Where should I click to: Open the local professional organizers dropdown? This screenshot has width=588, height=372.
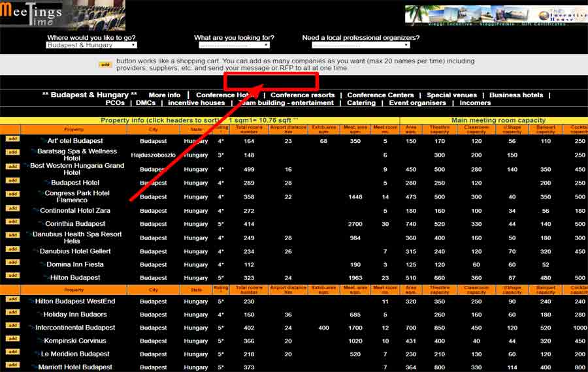tap(361, 45)
